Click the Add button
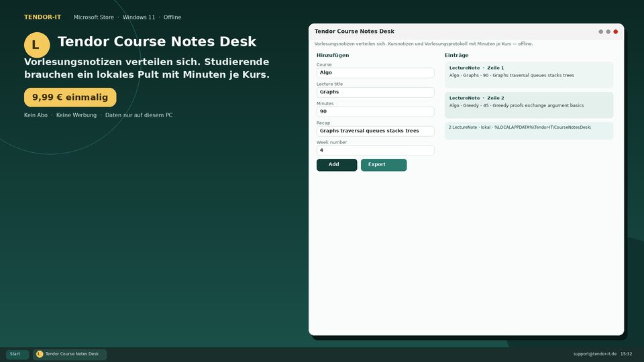Screen dimensions: 644x362 [x=337, y=165]
